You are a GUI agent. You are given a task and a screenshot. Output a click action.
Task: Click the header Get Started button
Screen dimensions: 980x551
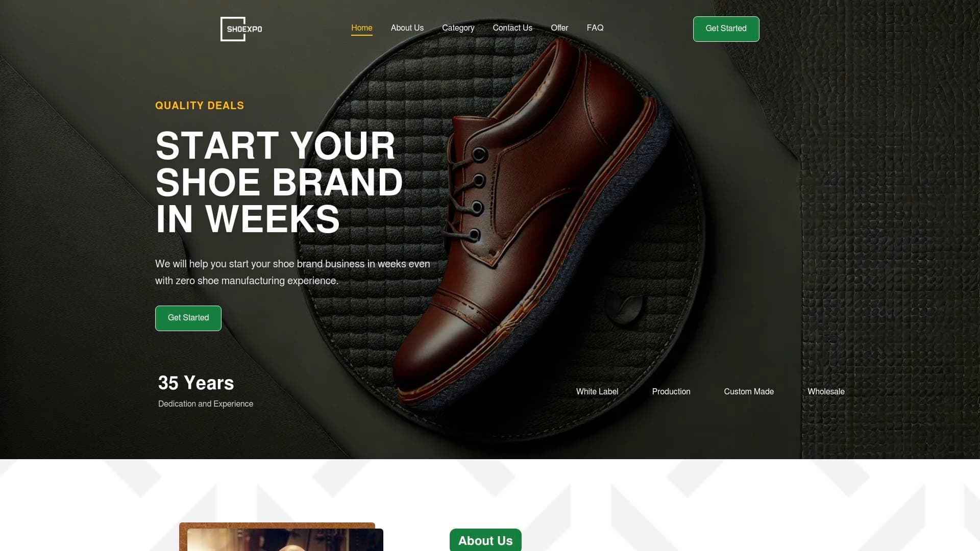point(726,29)
